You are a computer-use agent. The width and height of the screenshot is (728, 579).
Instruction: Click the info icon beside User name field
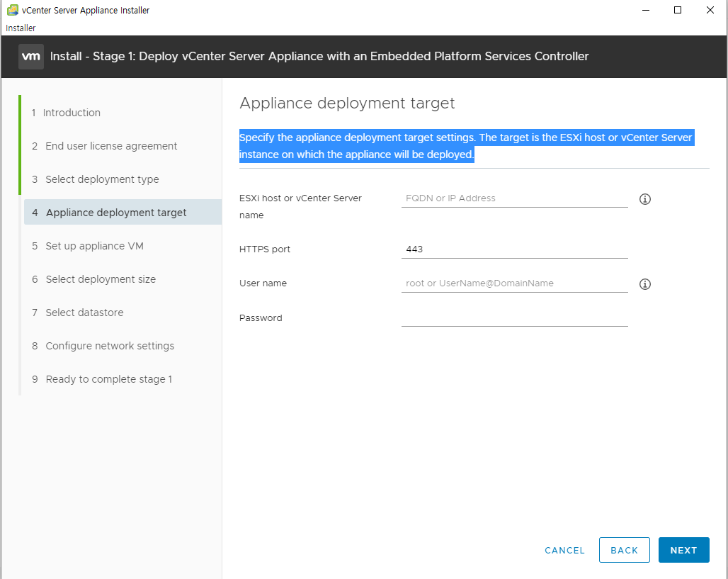645,284
